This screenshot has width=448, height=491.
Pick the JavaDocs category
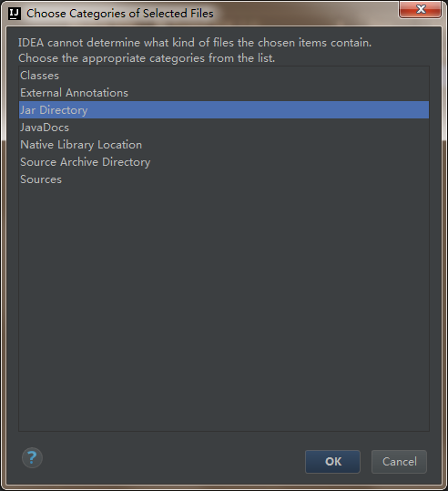click(224, 128)
